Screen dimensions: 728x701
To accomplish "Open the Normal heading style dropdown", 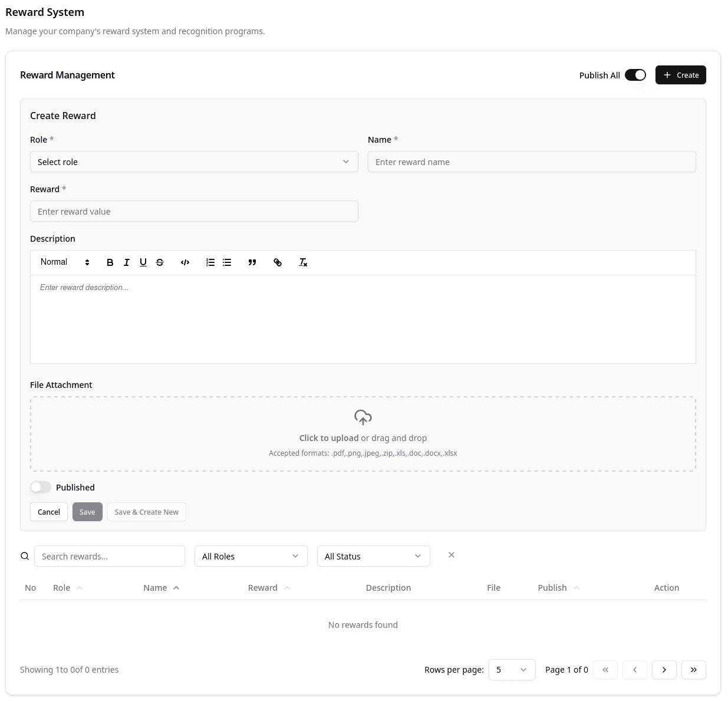I will tap(65, 262).
